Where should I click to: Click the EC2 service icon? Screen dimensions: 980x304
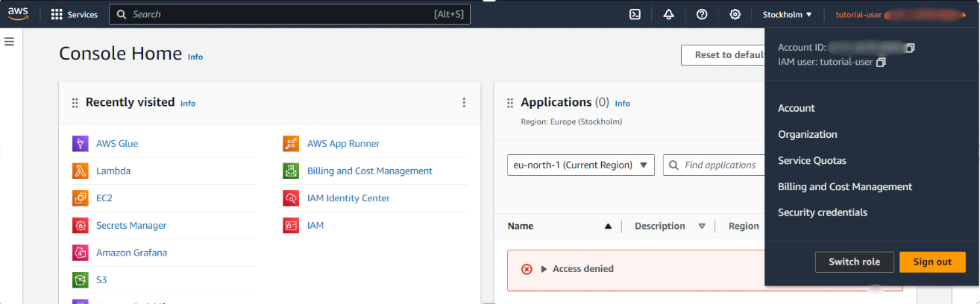click(x=81, y=198)
